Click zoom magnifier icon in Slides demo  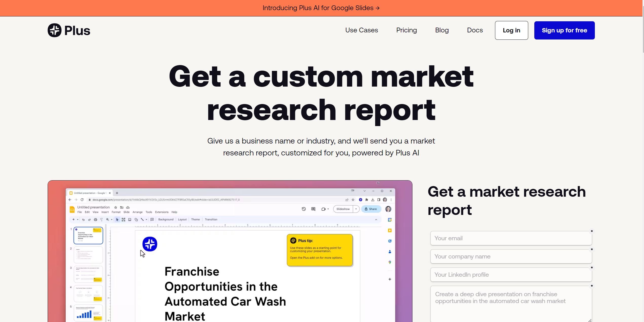point(107,220)
